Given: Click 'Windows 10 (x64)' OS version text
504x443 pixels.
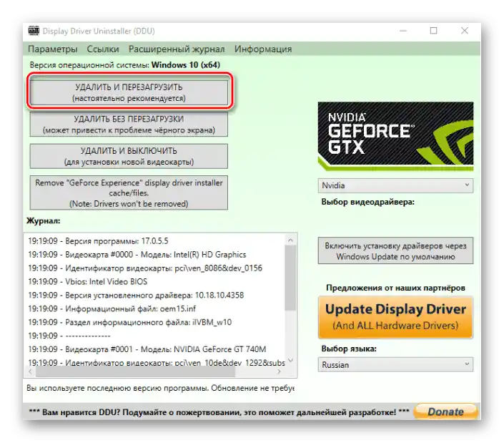Looking at the screenshot, I should (186, 64).
